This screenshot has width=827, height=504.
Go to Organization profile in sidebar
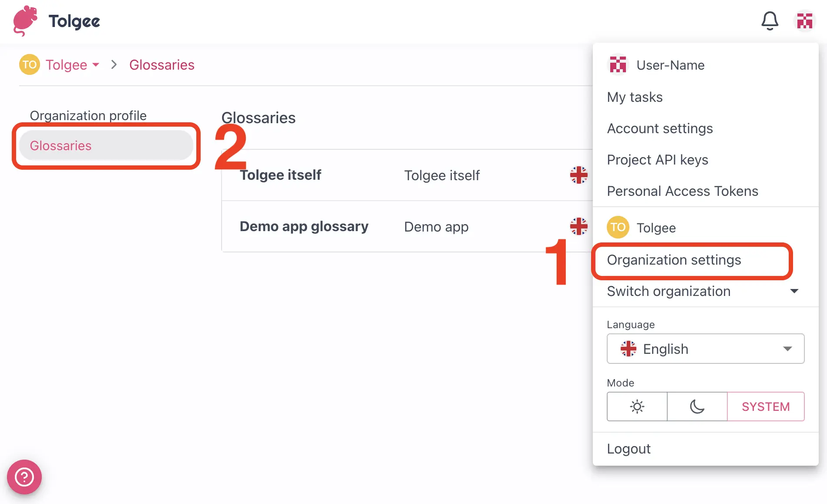[88, 115]
